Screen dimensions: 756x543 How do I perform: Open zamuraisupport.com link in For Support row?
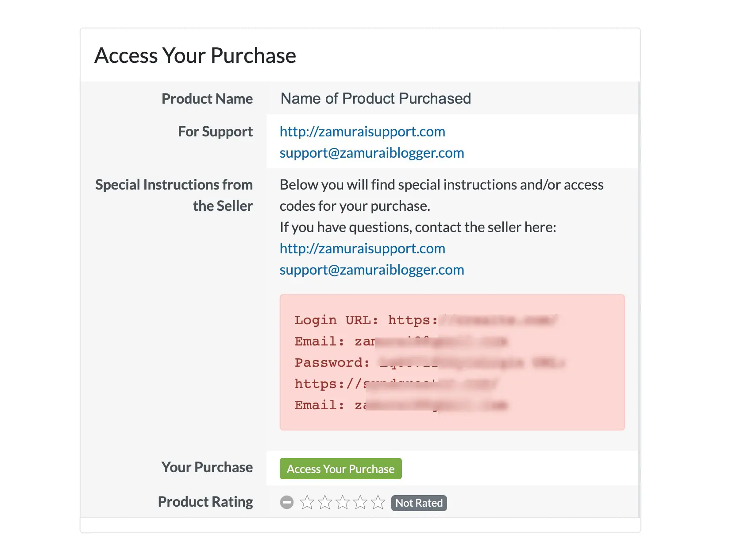point(362,132)
